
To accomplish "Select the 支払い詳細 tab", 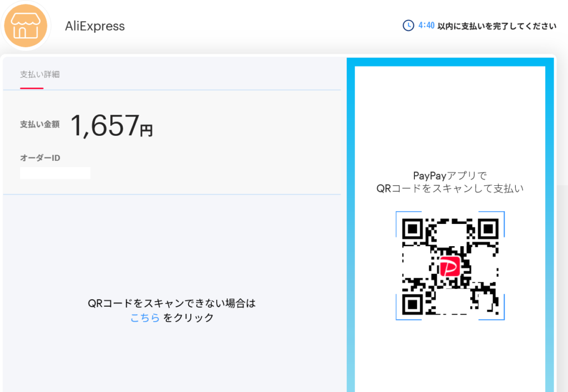I will point(40,74).
